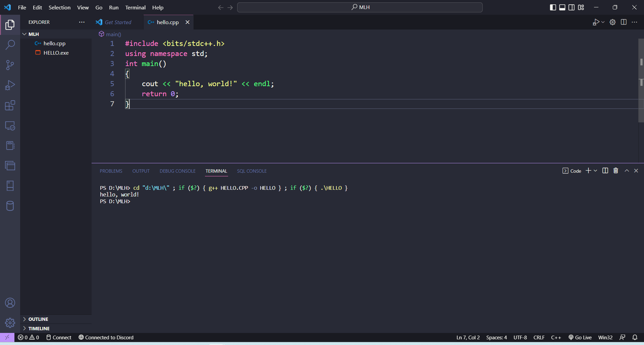Close the hello.cpp editor tab
644x345 pixels.
coord(187,22)
